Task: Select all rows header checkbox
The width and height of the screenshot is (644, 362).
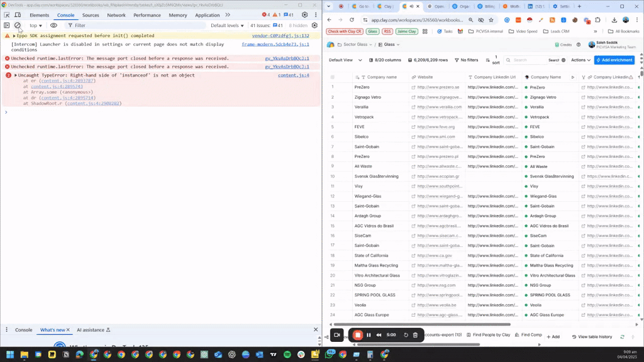Action: 332,77
